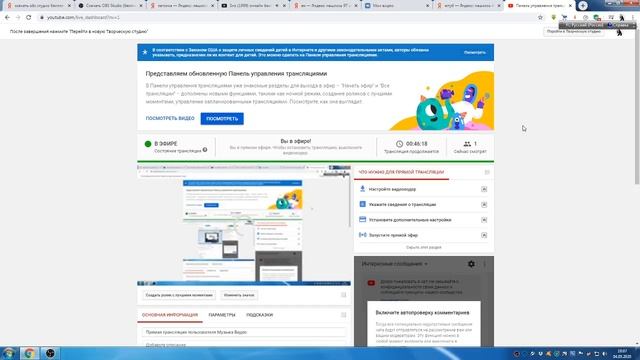Viewport: 640px width, 360px height.
Task: Click the viewers icon above Сейчас смотрят
Action: pos(467,144)
